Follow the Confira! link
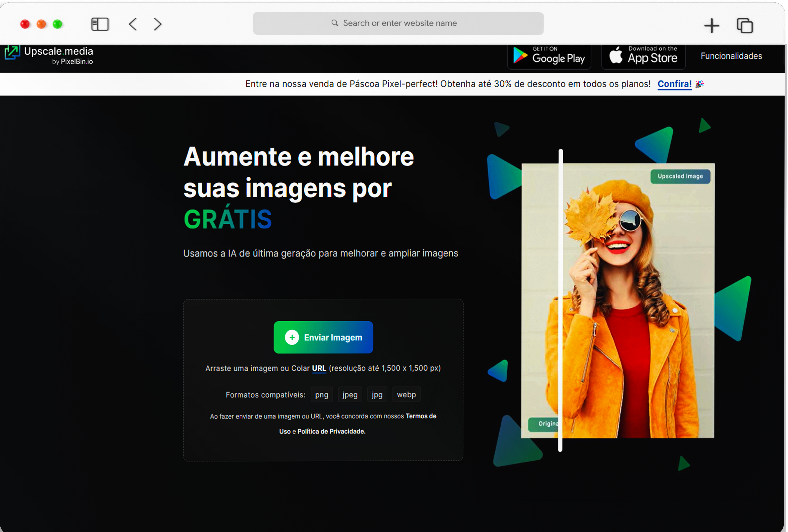This screenshot has width=788, height=532. click(674, 84)
